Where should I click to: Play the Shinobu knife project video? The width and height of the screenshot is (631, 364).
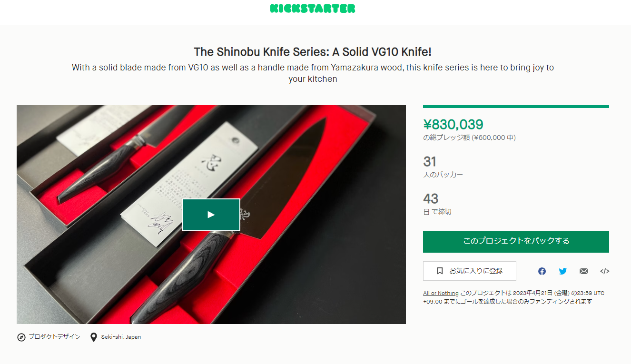pos(211,215)
